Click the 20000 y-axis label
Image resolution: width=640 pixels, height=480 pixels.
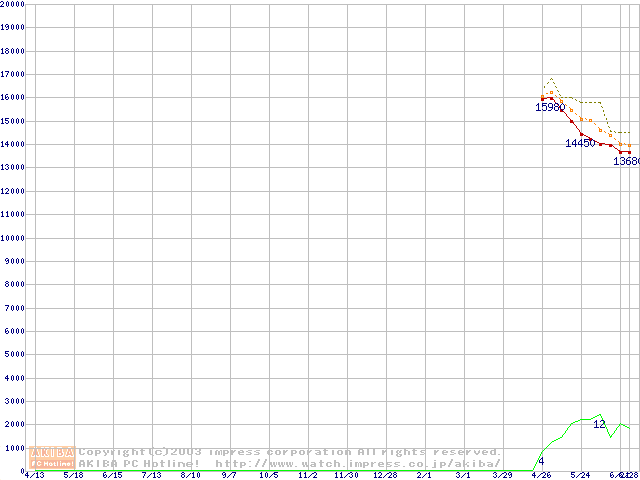coord(13,4)
